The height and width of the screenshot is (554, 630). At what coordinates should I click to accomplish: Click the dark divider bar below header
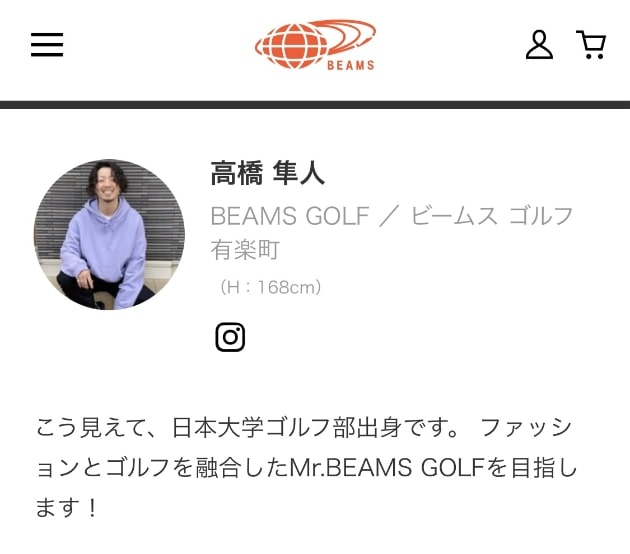(315, 105)
